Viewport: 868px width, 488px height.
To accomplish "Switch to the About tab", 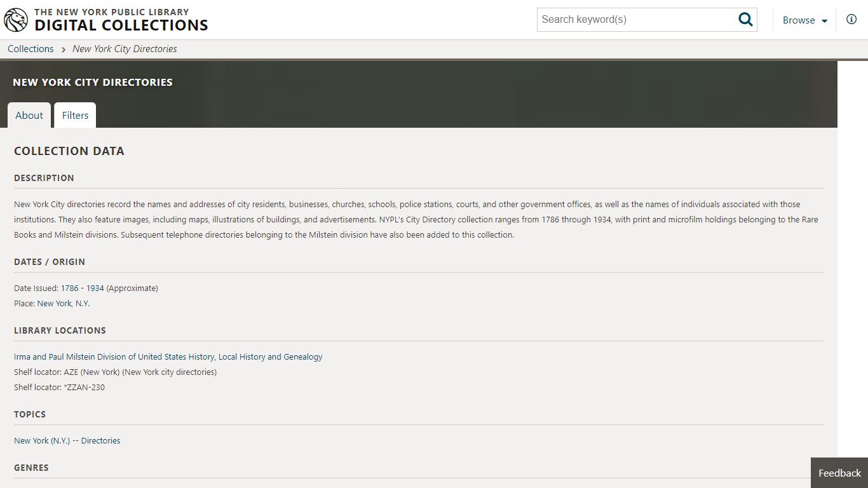I will tap(29, 115).
